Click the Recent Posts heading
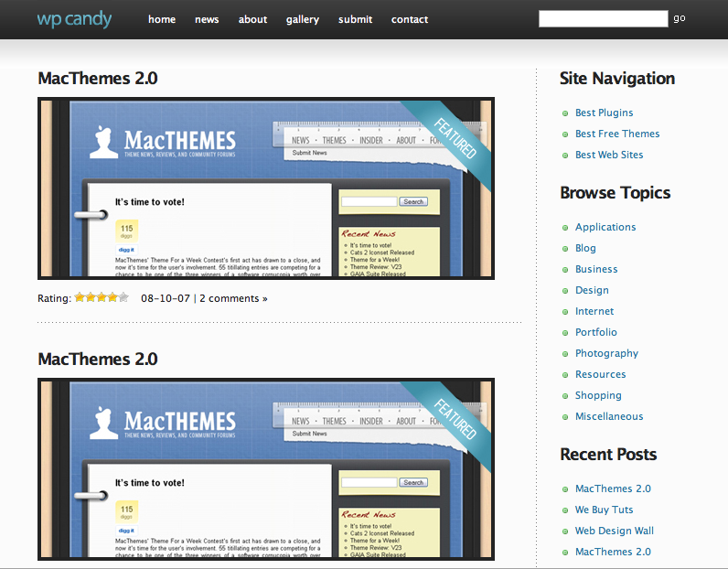This screenshot has width=728, height=569. point(608,455)
